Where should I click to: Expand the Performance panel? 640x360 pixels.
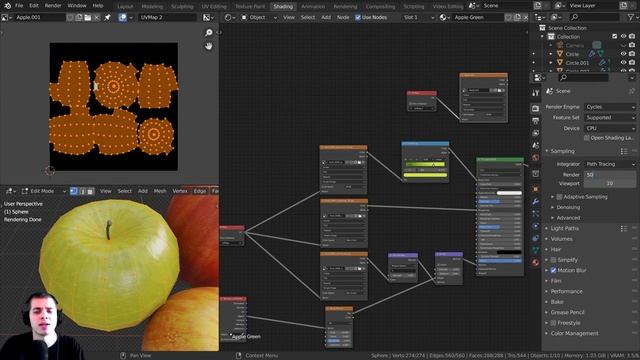(567, 291)
